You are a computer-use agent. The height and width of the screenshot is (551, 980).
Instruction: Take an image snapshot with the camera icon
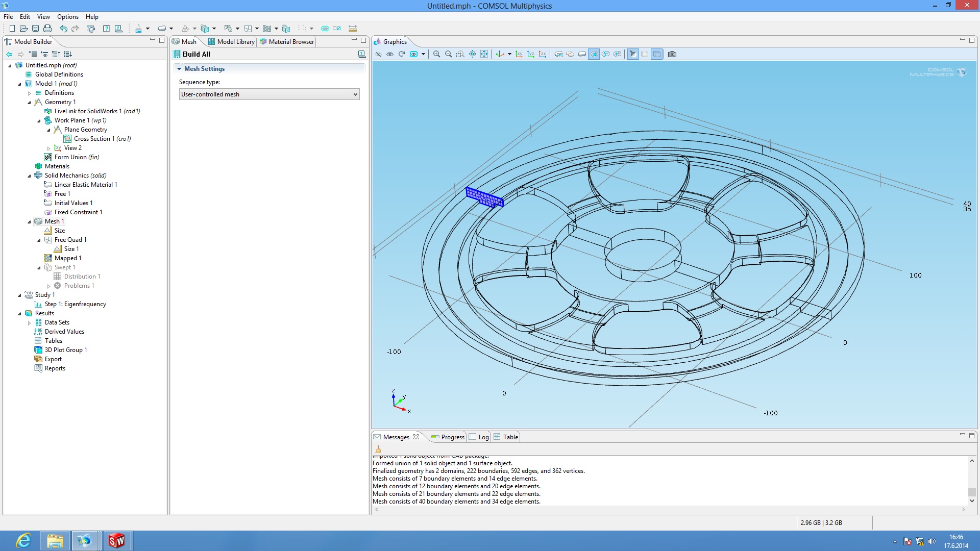pyautogui.click(x=672, y=54)
